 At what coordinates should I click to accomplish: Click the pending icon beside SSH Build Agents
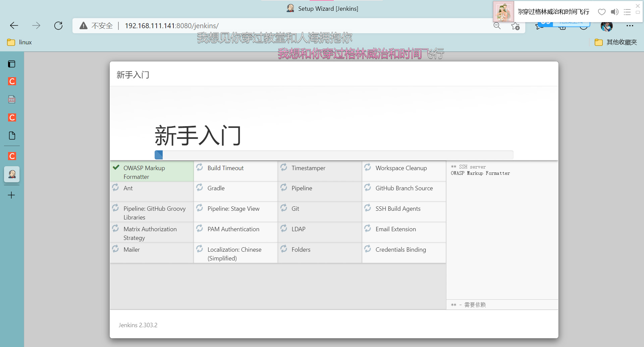click(368, 208)
